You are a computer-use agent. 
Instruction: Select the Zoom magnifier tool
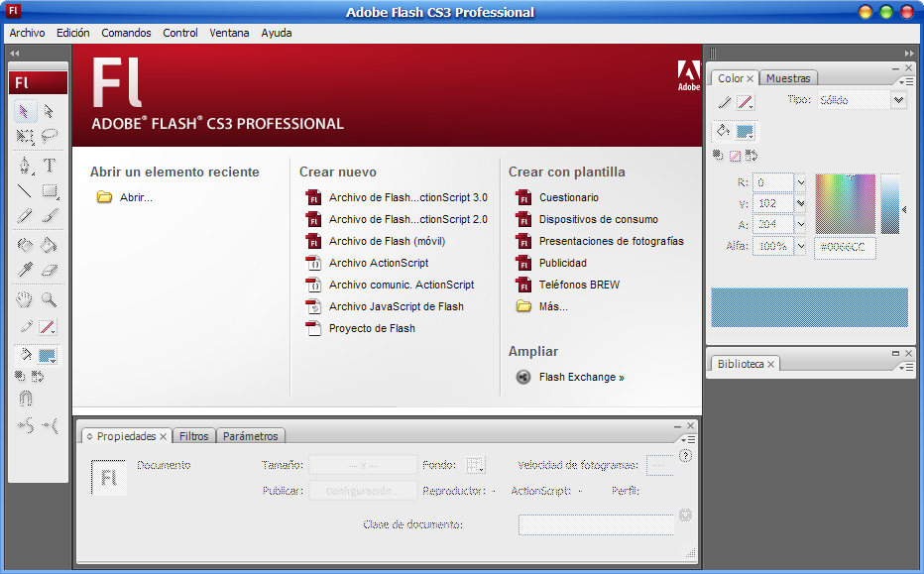(x=49, y=299)
